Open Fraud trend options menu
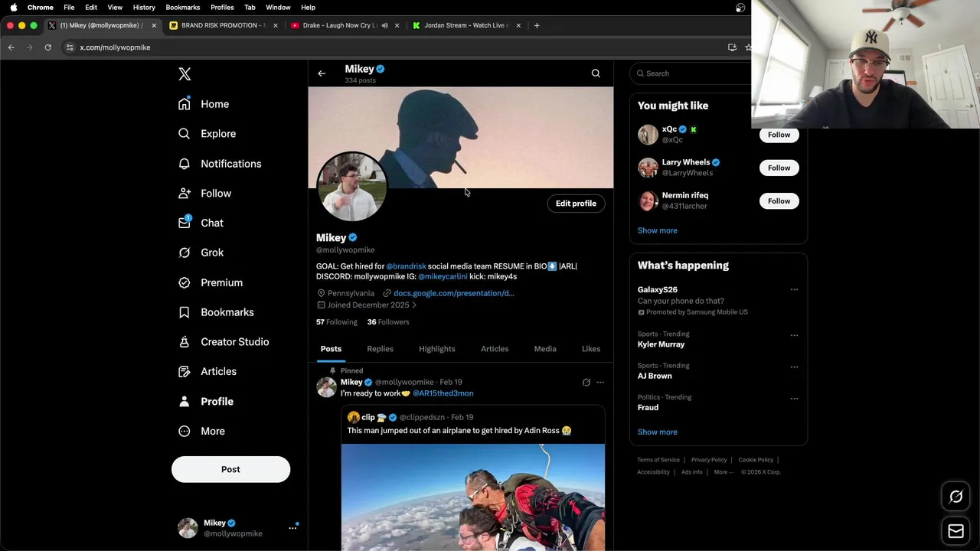 tap(794, 399)
